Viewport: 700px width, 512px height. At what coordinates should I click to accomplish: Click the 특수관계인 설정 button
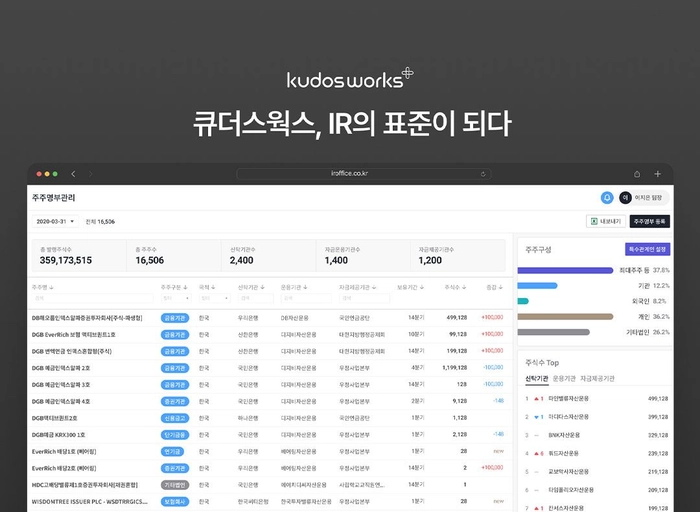pos(647,249)
